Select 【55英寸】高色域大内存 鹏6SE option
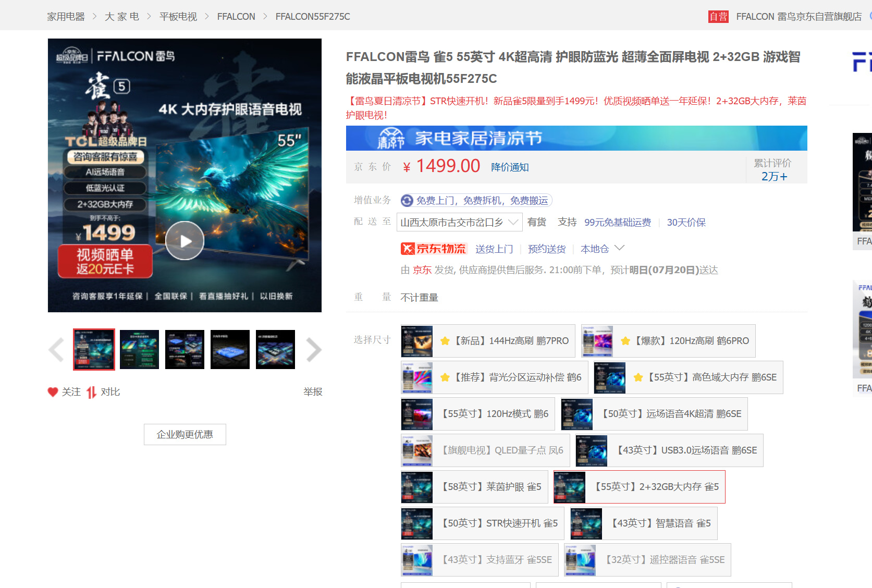 pos(689,377)
